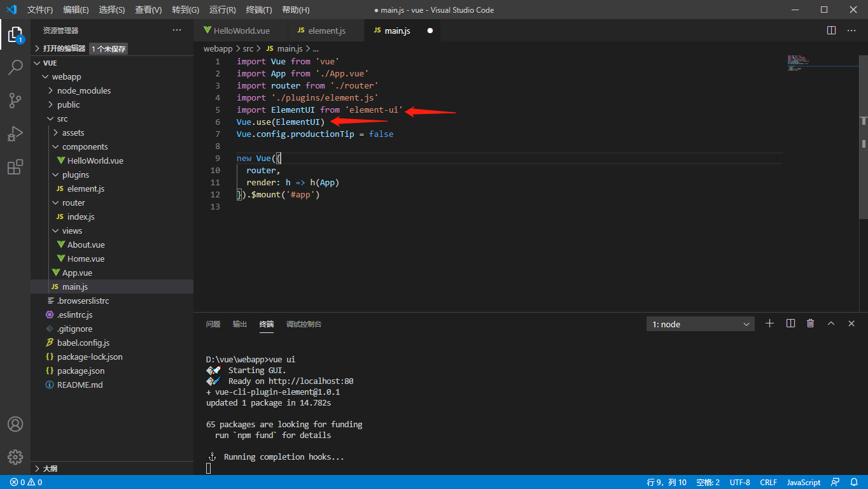Image resolution: width=868 pixels, height=489 pixels.
Task: Open the 终端(T) menu
Action: point(259,10)
